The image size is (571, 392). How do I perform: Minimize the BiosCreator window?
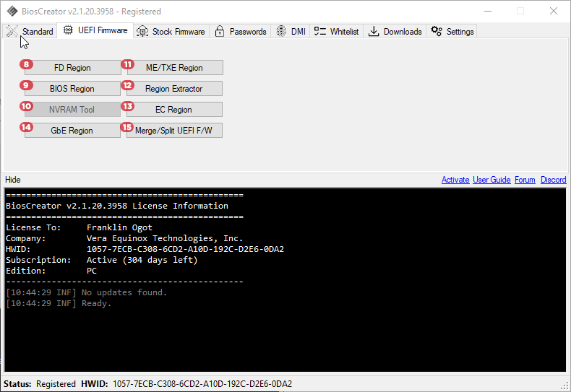488,12
